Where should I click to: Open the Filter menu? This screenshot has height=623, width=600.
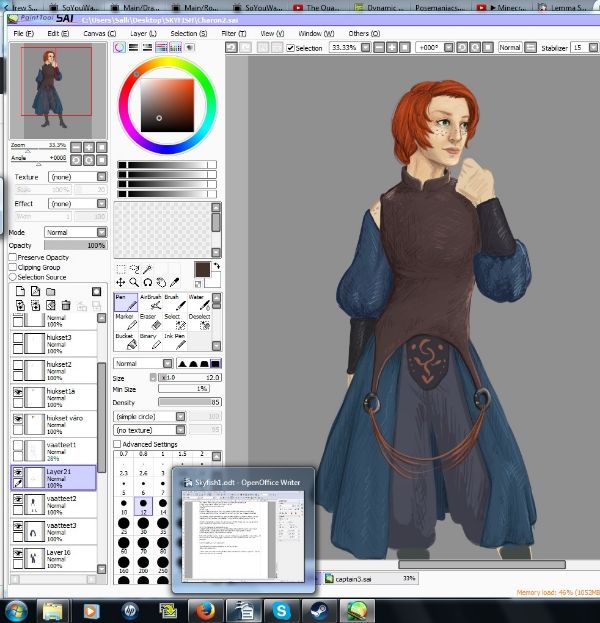point(233,33)
